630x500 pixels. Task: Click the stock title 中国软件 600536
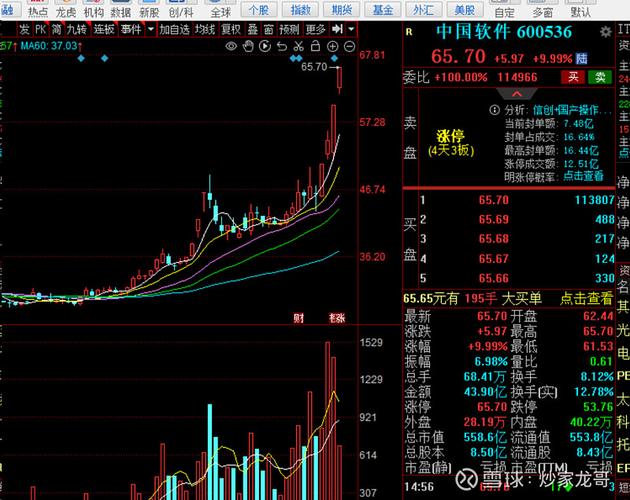(504, 32)
